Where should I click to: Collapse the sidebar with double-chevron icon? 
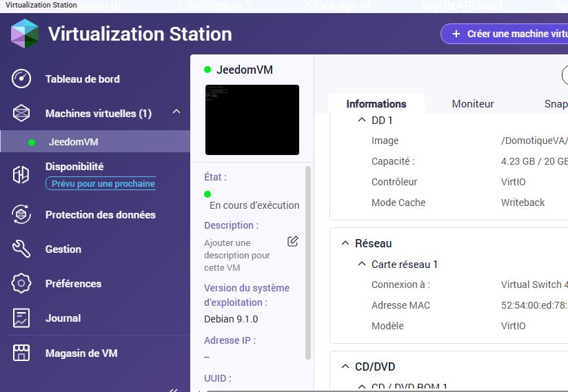point(174,390)
